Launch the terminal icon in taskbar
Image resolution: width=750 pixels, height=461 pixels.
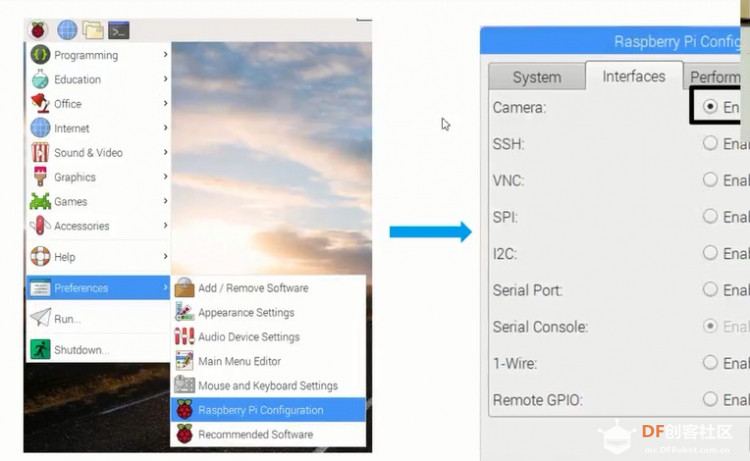tap(119, 30)
